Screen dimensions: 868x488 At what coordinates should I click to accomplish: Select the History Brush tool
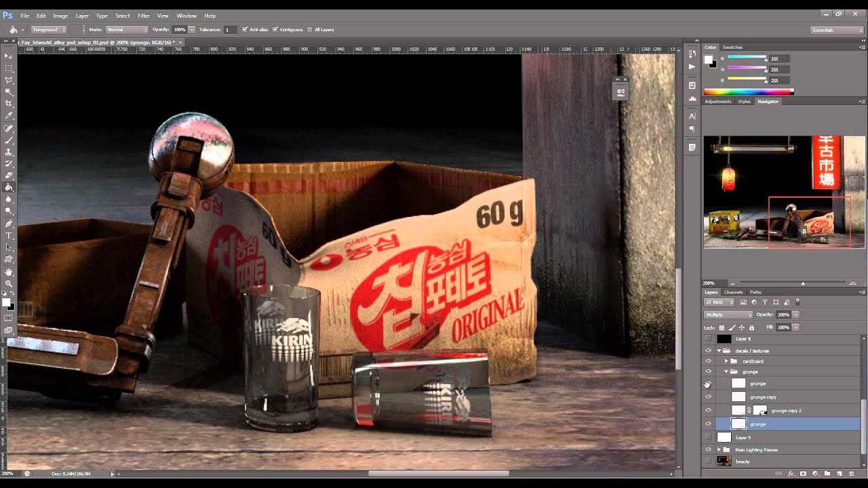9,163
